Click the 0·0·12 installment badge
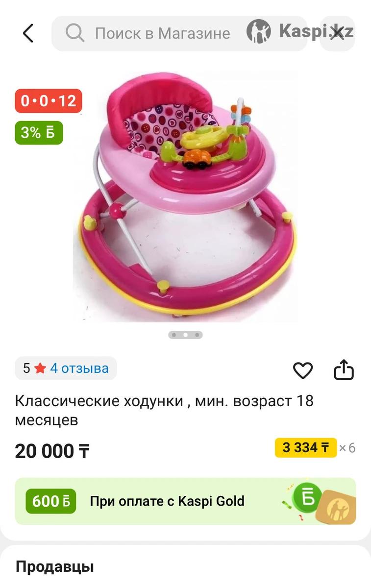The height and width of the screenshot is (588, 371). tap(49, 101)
